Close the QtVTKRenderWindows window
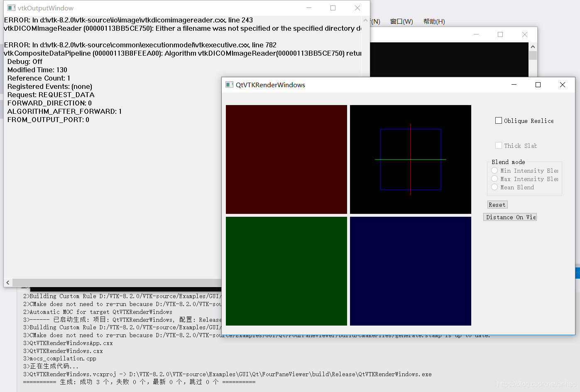 (563, 85)
